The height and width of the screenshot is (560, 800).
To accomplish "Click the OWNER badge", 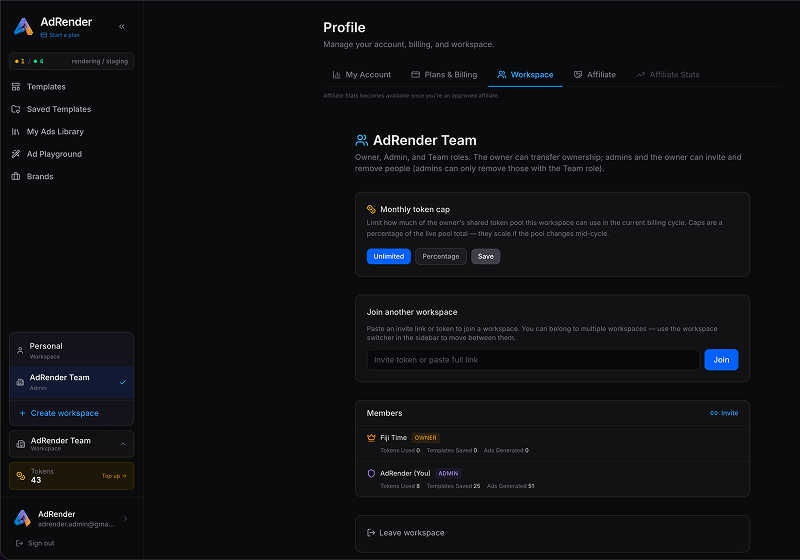I will pos(426,438).
